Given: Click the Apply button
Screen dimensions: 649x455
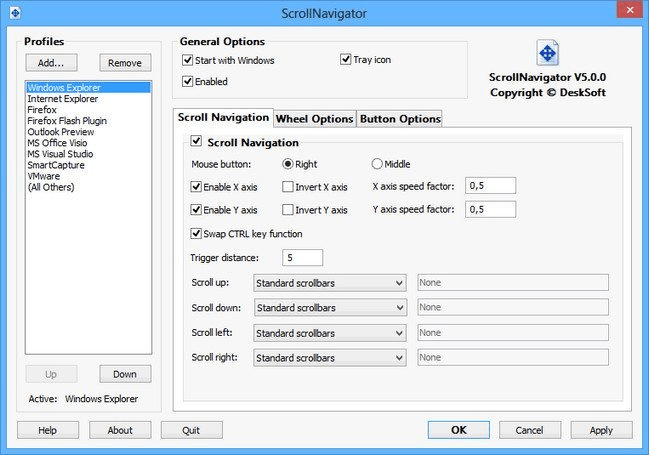Looking at the screenshot, I should [601, 430].
